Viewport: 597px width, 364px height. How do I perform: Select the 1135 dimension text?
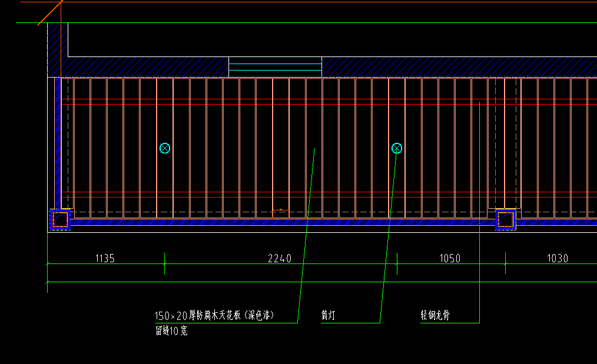point(105,258)
